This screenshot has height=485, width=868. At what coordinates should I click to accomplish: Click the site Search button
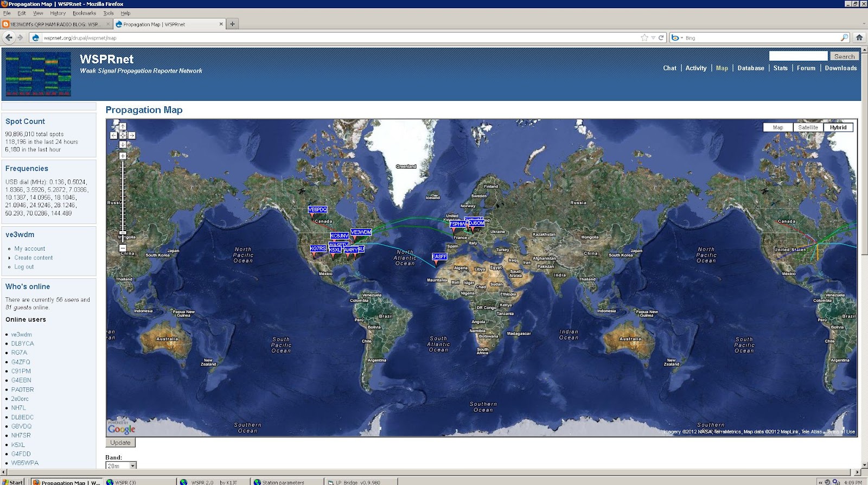[844, 56]
